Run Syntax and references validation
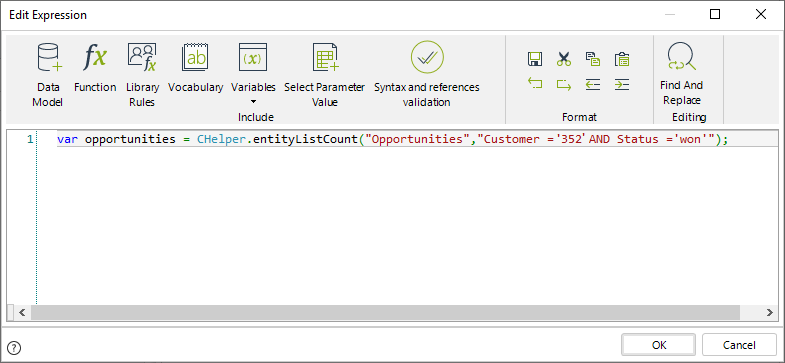 click(x=427, y=75)
